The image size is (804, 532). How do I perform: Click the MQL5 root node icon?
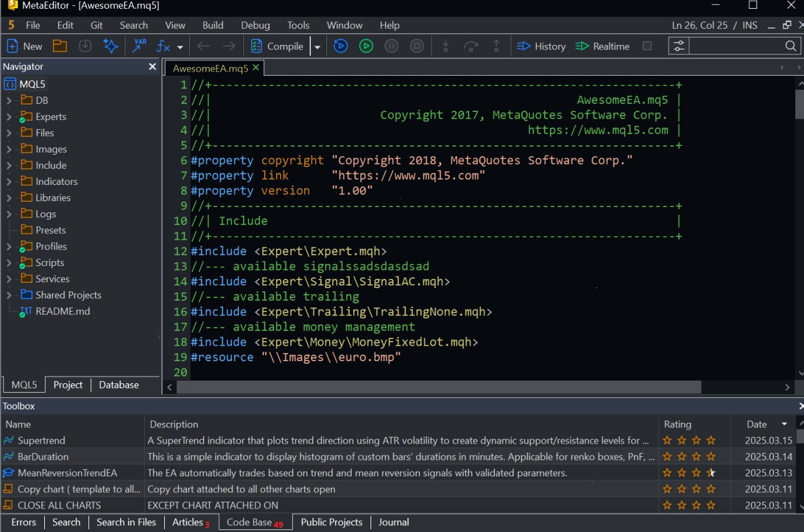pyautogui.click(x=10, y=84)
